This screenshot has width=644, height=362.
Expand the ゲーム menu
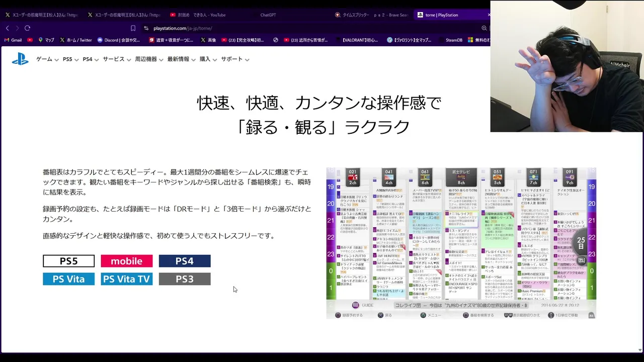click(x=47, y=59)
